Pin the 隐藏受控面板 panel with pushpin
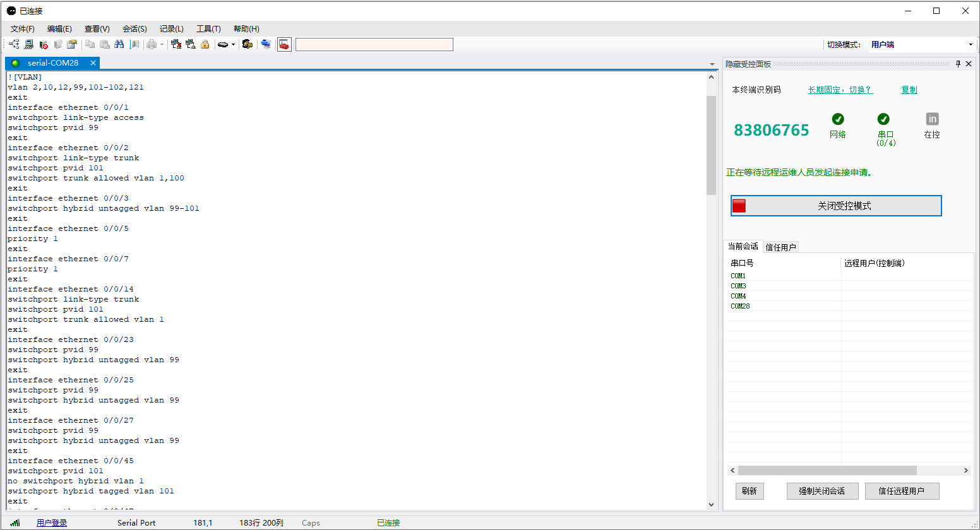Image resolution: width=980 pixels, height=530 pixels. tap(958, 64)
